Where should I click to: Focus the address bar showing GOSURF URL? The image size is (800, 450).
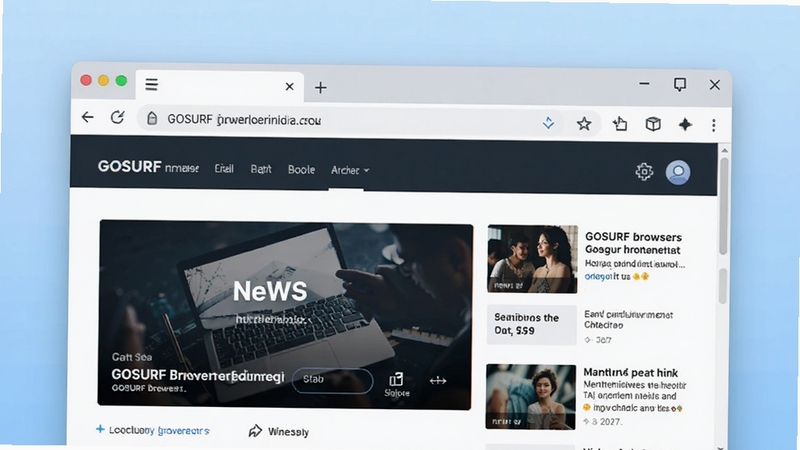(x=352, y=120)
